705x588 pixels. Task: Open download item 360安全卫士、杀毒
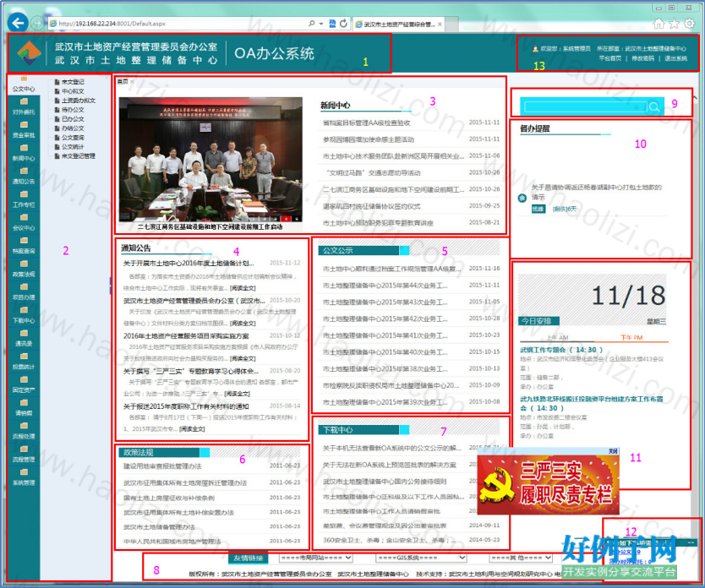390,540
